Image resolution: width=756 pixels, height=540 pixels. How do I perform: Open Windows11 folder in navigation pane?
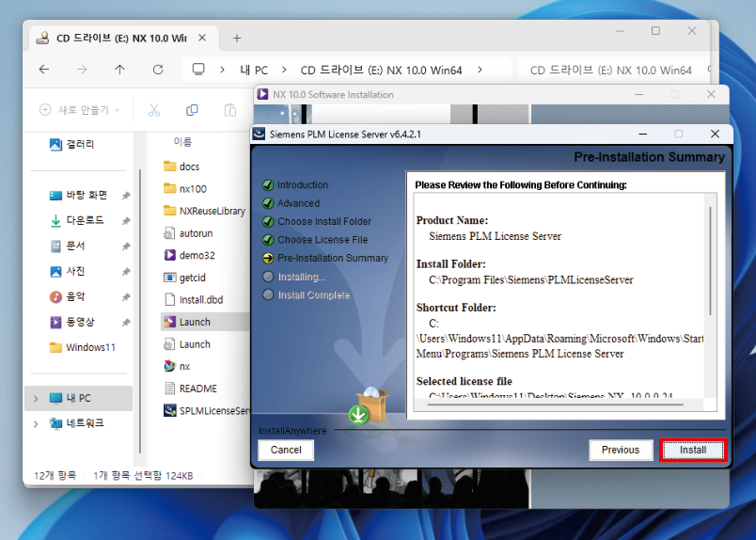pyautogui.click(x=83, y=347)
